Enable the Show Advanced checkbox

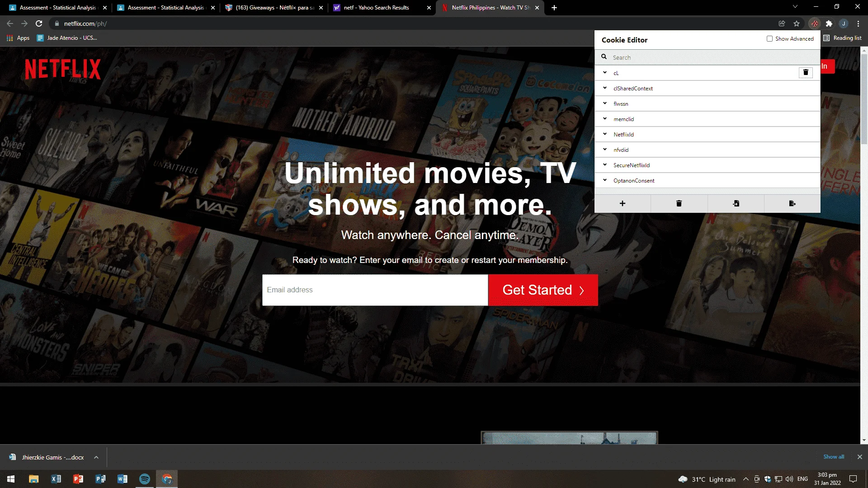coord(769,39)
